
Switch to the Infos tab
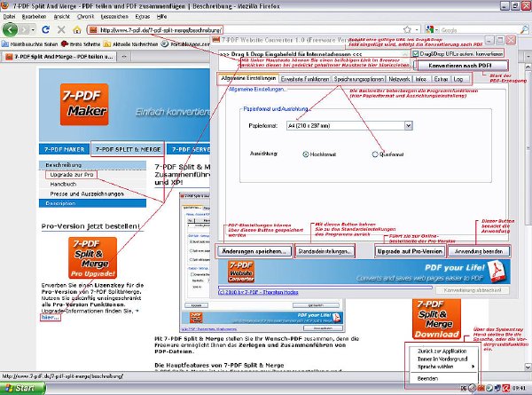[x=421, y=79]
